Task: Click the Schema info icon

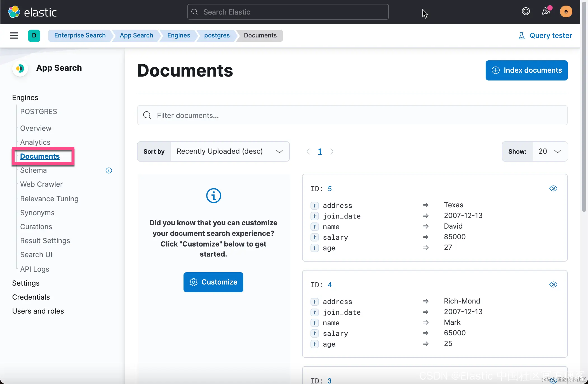Action: pos(109,170)
